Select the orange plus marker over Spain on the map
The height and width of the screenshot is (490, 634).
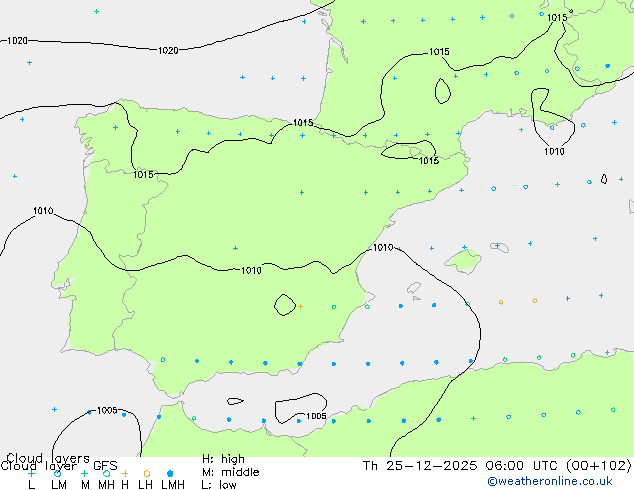point(300,306)
